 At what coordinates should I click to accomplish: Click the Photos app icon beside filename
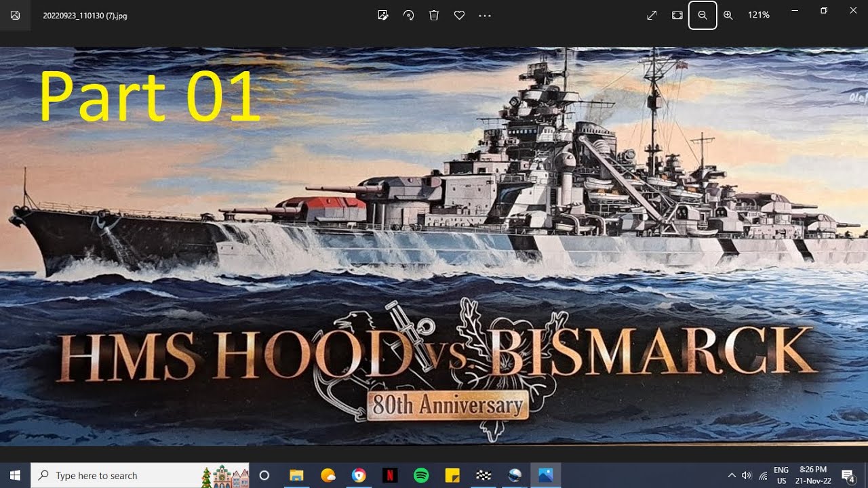15,15
